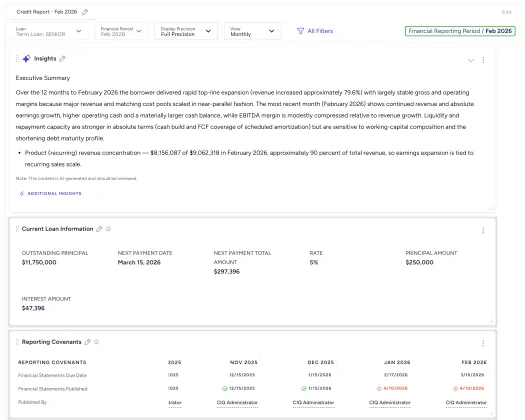Click green check icon beside 12/15/2025 published

[x=225, y=389]
